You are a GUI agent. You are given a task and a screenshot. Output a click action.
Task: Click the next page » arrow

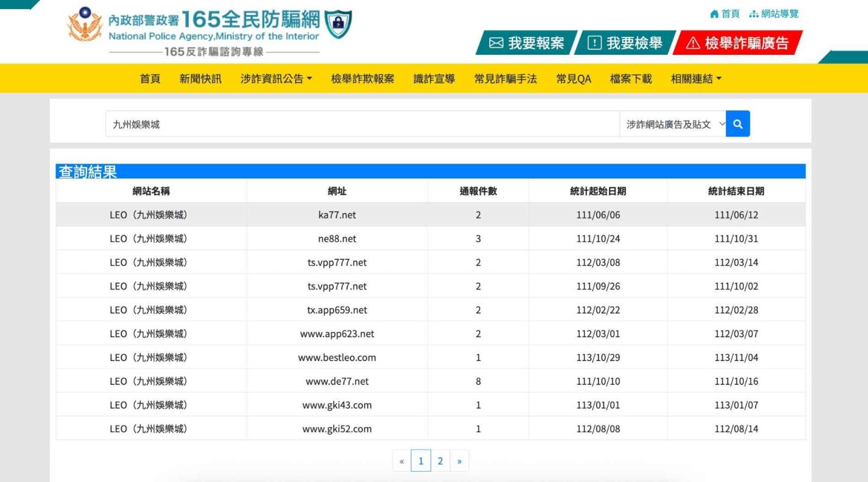459,461
